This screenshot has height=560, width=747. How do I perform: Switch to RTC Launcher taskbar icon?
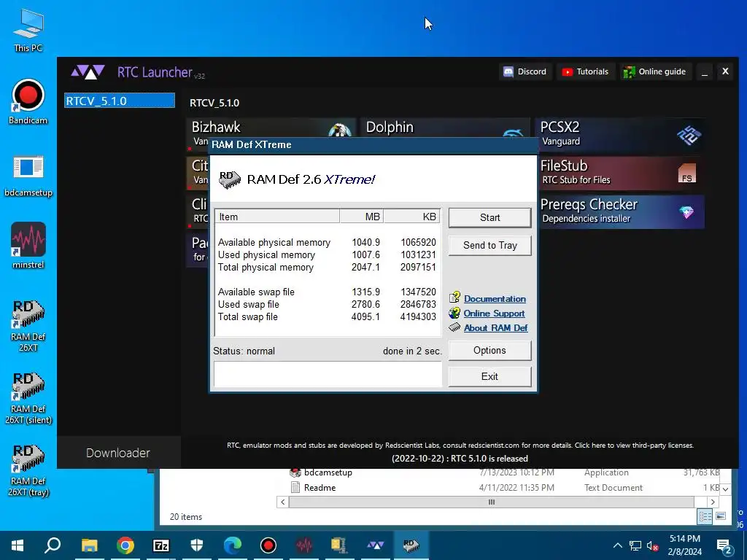click(376, 545)
